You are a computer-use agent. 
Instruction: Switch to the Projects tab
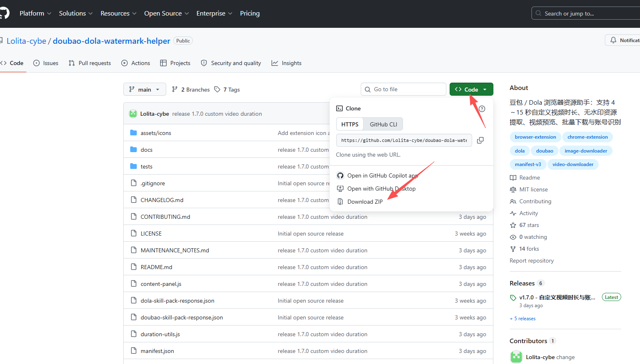pyautogui.click(x=175, y=63)
